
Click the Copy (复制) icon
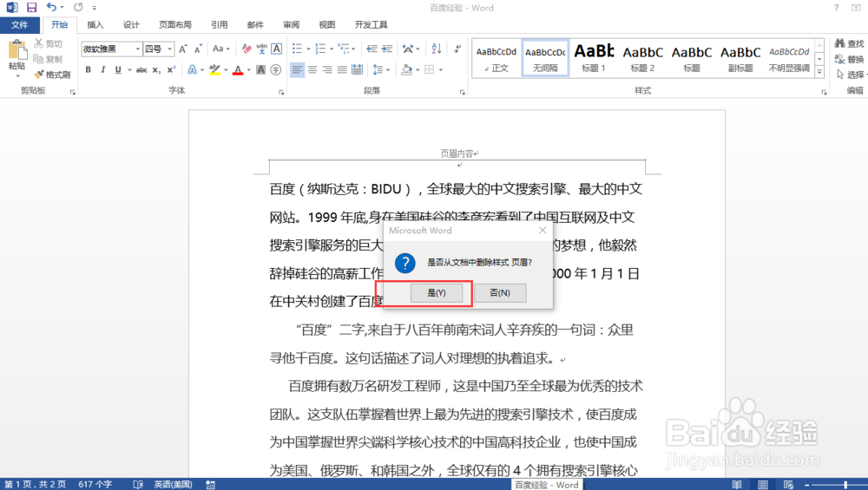point(38,59)
